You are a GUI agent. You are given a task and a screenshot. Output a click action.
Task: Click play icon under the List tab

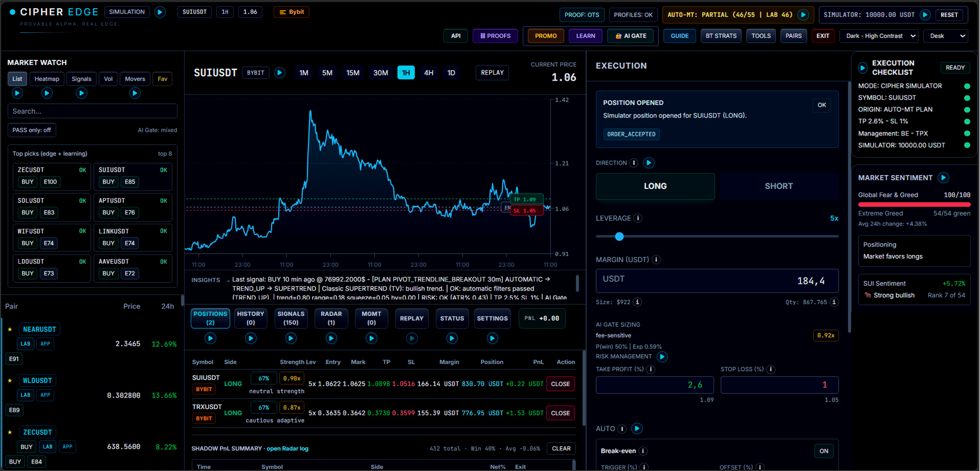tap(17, 93)
